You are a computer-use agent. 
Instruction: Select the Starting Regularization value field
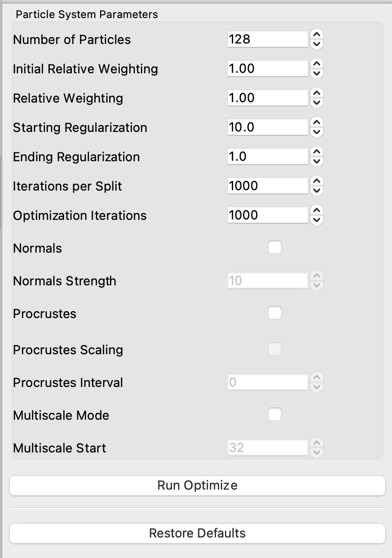click(x=267, y=127)
